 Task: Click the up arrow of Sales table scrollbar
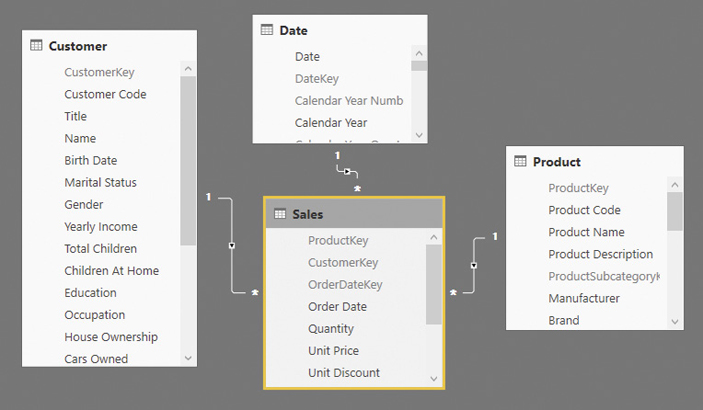coord(434,237)
